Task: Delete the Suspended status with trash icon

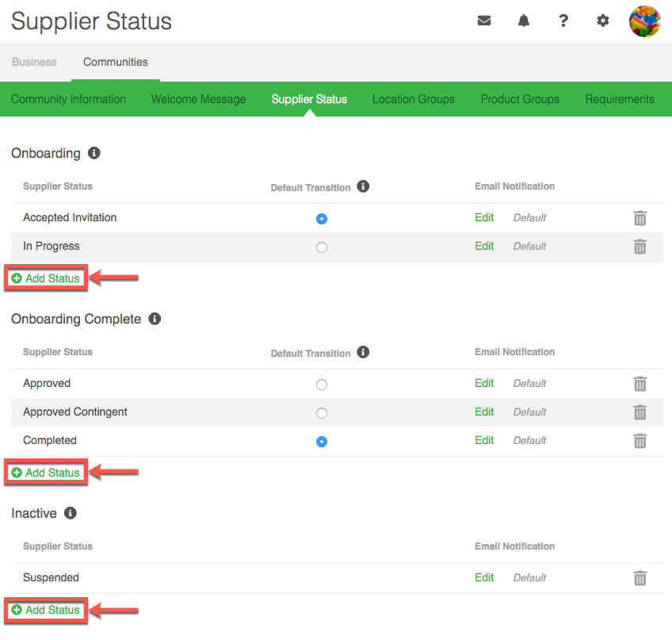Action: (640, 578)
